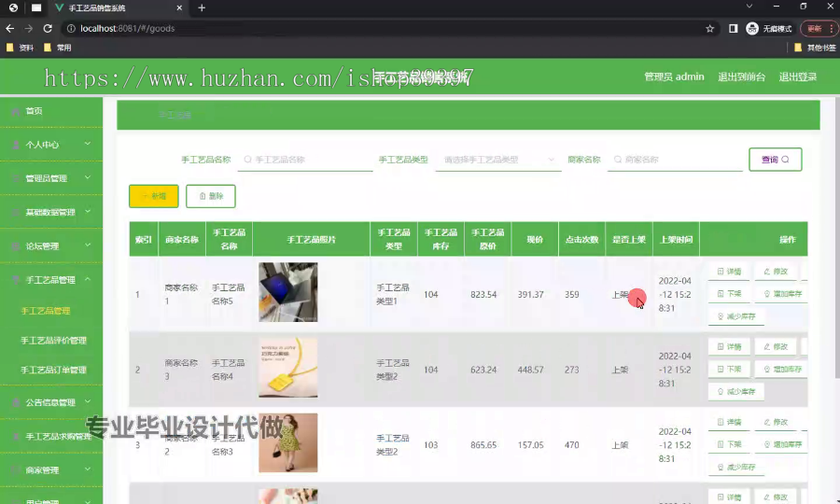The width and height of the screenshot is (840, 504).
Task: Click 退出登录 in the header
Action: [798, 77]
